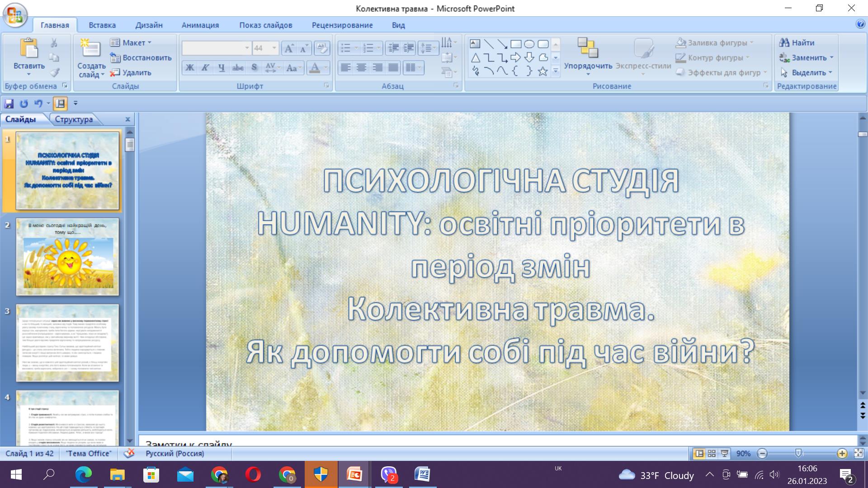Click the Arrange icon
This screenshot has height=488, width=868.
pos(588,48)
